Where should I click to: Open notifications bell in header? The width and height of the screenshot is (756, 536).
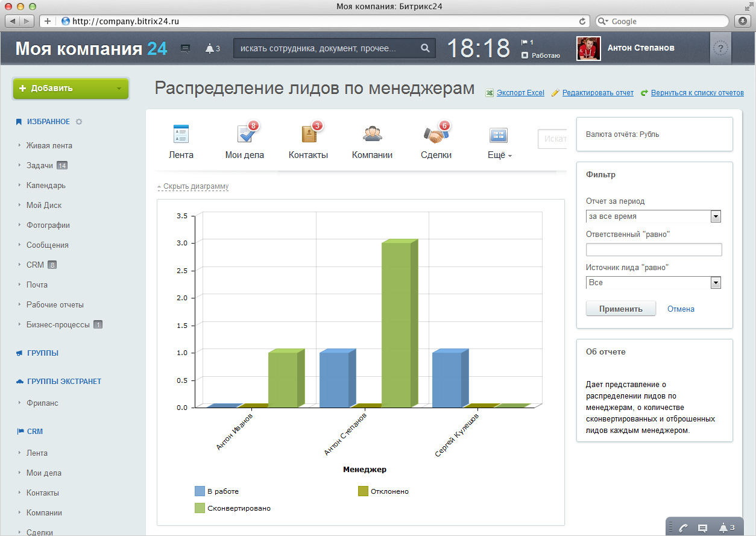point(210,48)
